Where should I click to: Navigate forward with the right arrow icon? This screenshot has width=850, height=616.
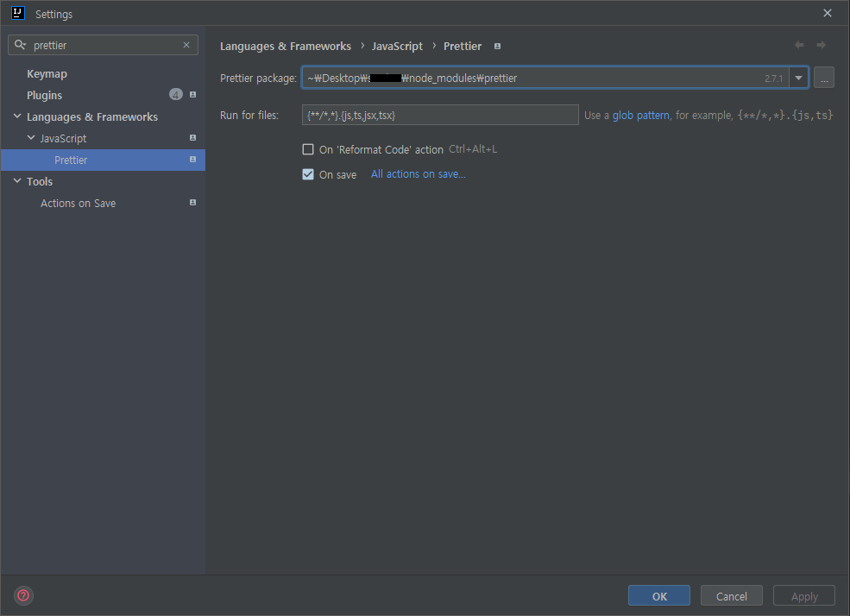(x=822, y=45)
